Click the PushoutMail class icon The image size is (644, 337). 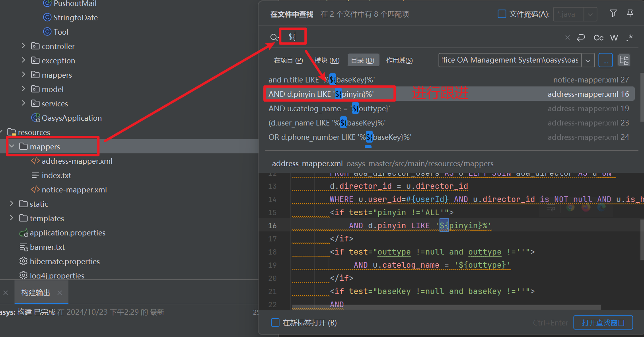pyautogui.click(x=47, y=3)
